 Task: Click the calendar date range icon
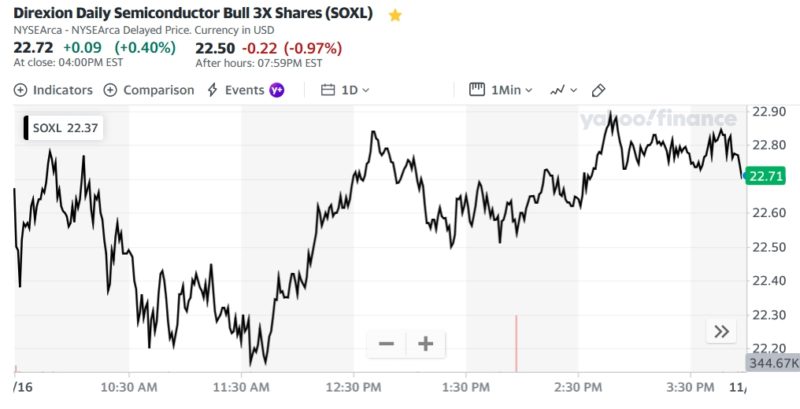click(327, 90)
